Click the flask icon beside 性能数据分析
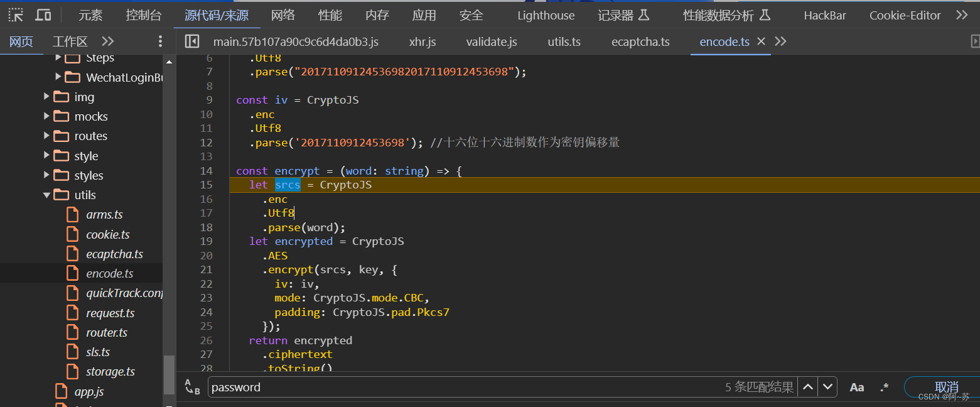 tap(765, 14)
